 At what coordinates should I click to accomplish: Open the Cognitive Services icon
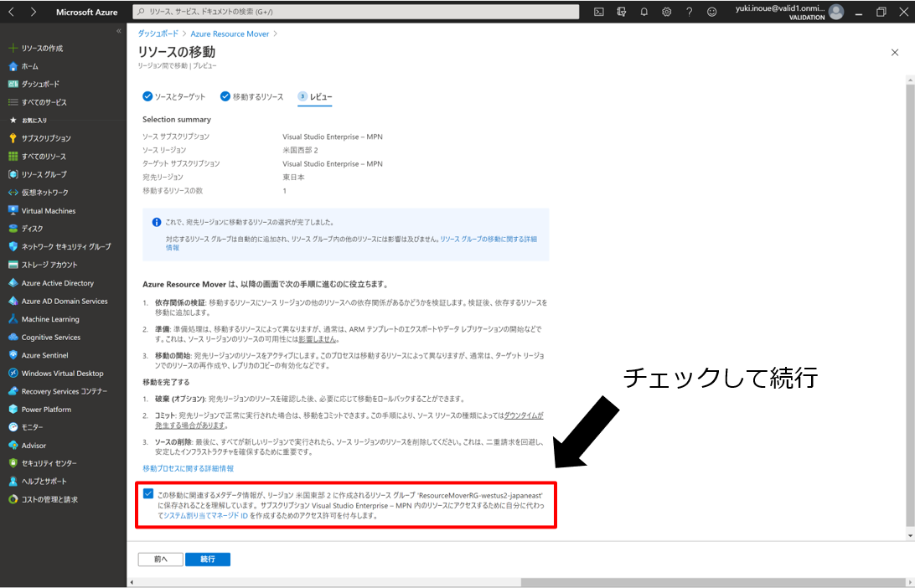[13, 338]
